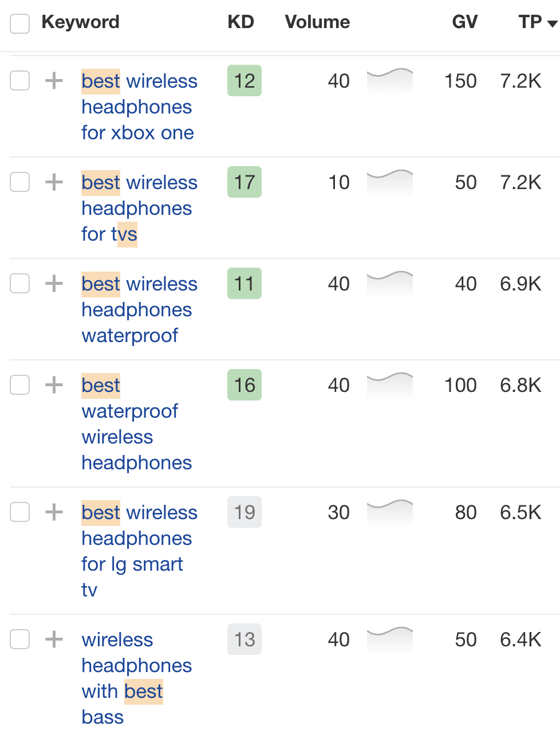Viewport: 560px width, 738px height.
Task: Click the GV column header
Action: pyautogui.click(x=464, y=22)
